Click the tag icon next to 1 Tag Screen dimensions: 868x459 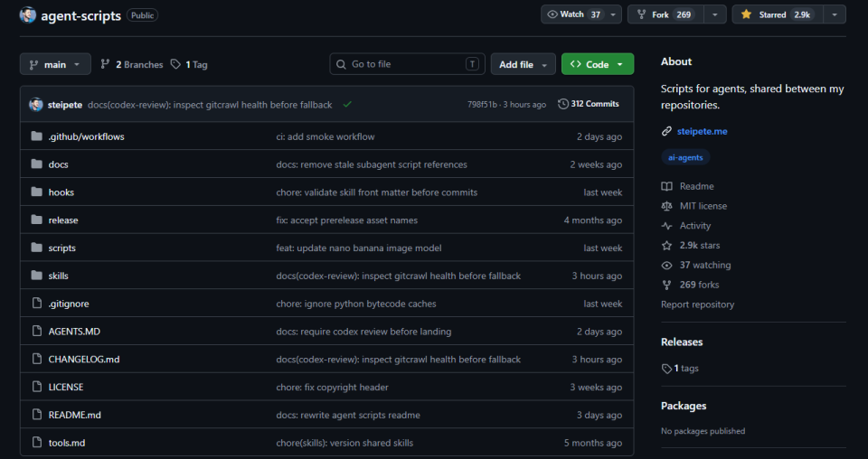[175, 64]
